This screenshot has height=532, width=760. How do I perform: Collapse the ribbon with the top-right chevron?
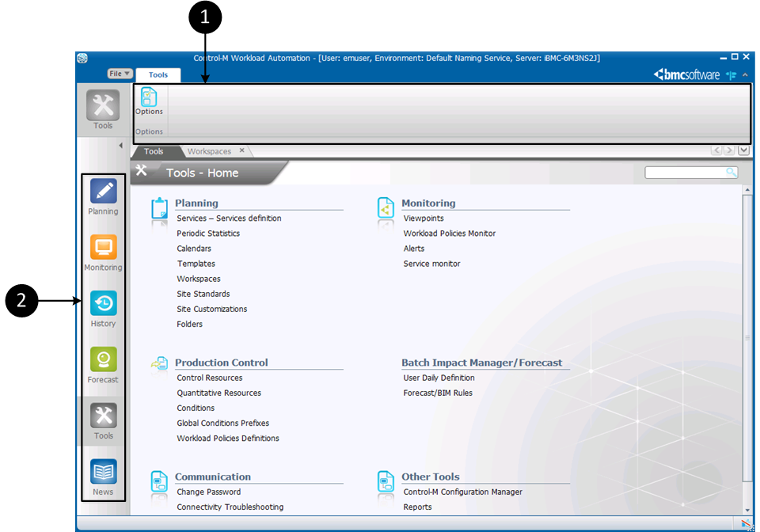[744, 74]
